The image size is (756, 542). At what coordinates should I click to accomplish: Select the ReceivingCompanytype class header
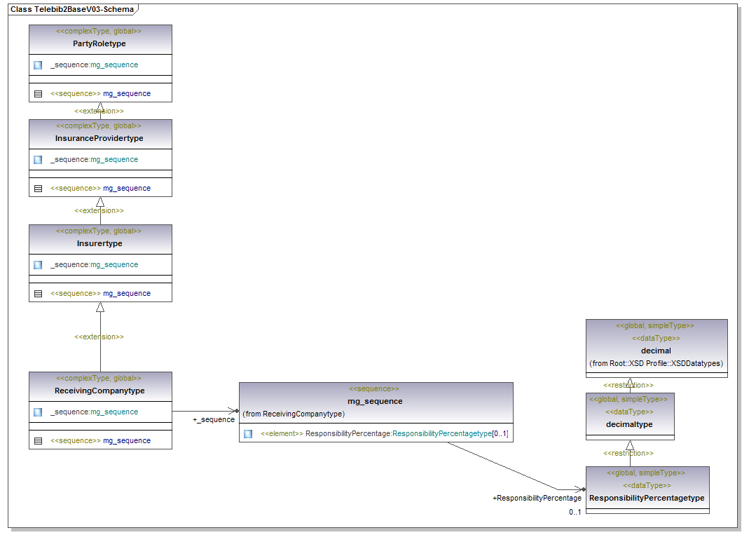(x=99, y=391)
